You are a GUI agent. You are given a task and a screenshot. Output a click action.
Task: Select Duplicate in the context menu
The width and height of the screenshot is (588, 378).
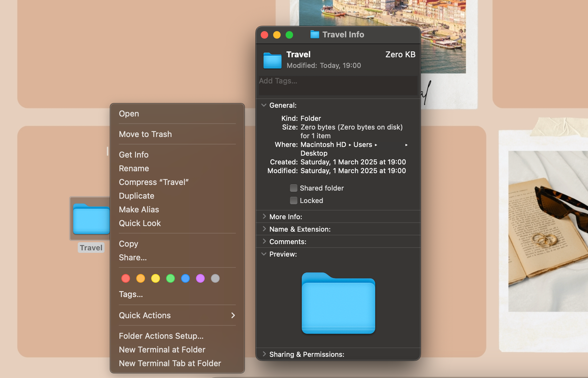[x=137, y=196]
